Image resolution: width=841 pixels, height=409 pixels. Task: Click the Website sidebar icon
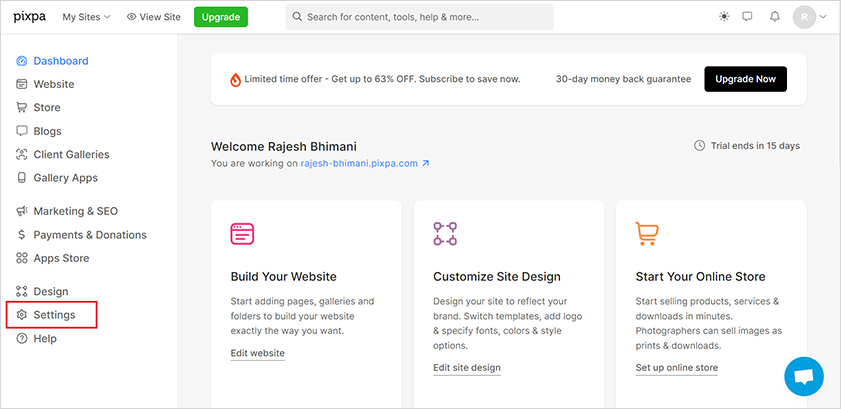coord(21,84)
